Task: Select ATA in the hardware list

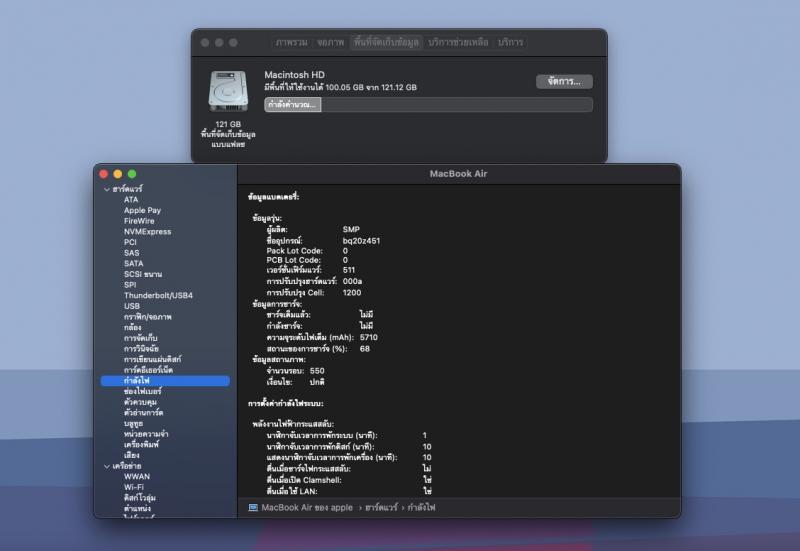Action: [131, 199]
